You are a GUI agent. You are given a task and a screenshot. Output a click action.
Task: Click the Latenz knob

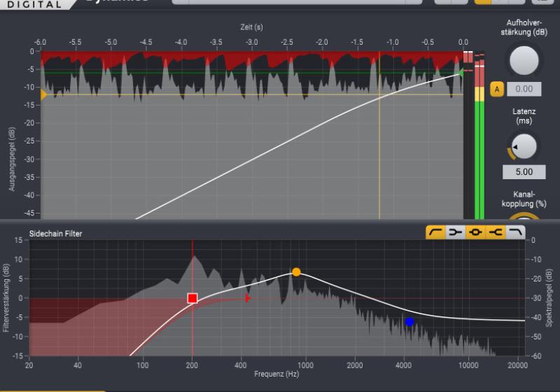tap(523, 146)
